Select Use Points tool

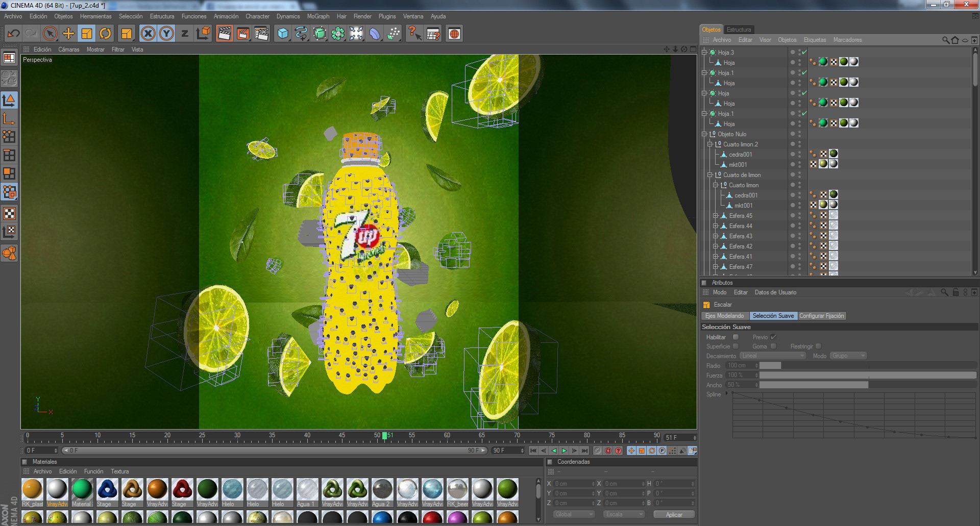click(9, 137)
